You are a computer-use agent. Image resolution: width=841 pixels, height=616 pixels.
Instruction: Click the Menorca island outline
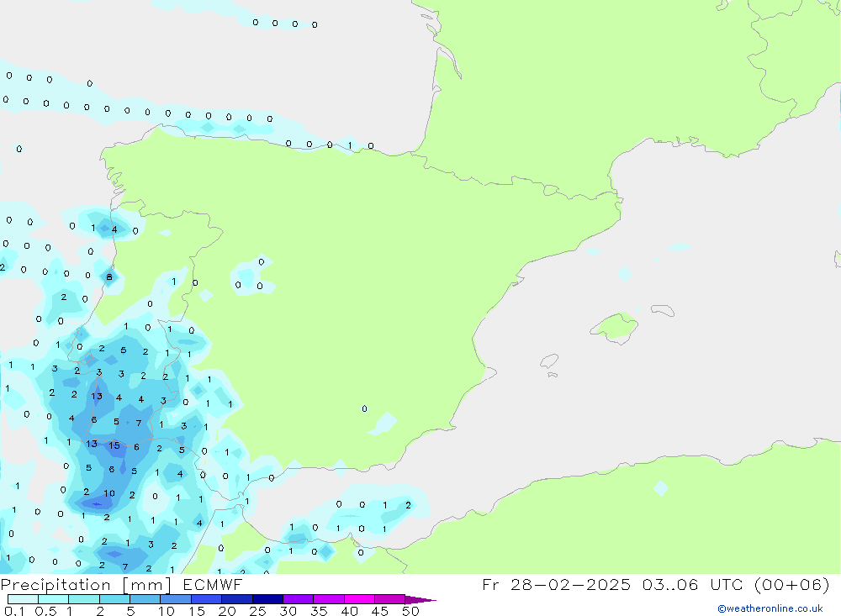coord(663,310)
